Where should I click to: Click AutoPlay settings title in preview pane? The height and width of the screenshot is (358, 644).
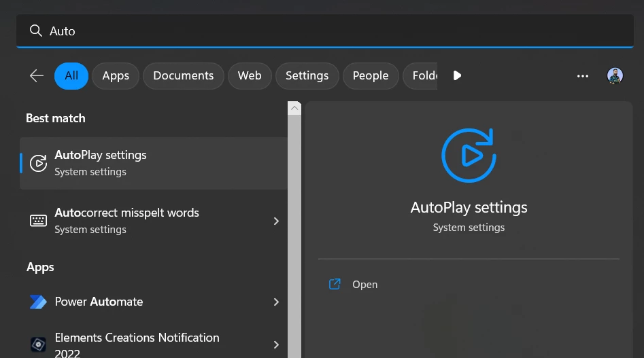click(469, 207)
